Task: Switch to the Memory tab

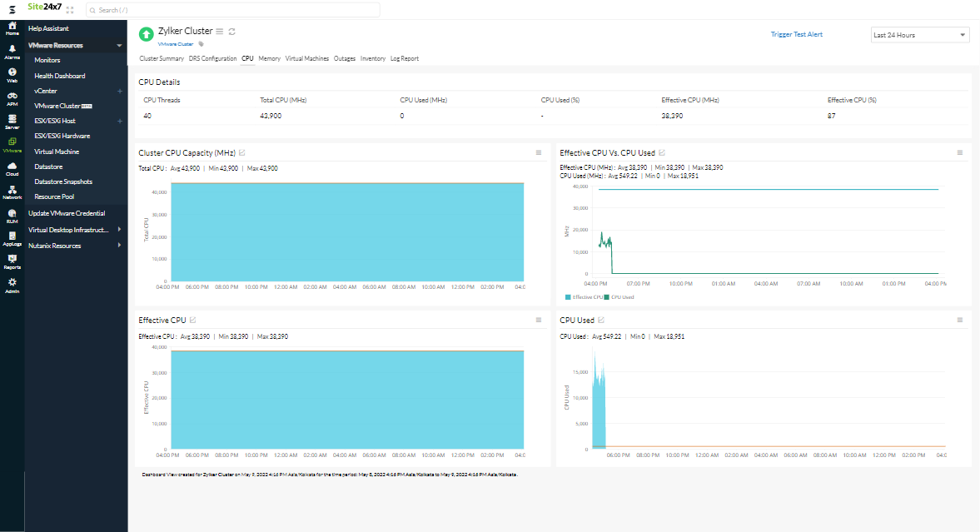Action: (269, 58)
